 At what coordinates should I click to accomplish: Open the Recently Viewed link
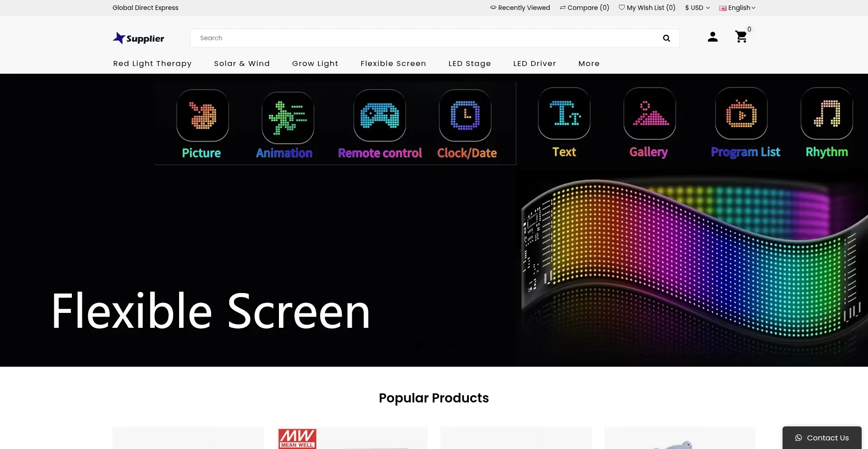pyautogui.click(x=520, y=8)
